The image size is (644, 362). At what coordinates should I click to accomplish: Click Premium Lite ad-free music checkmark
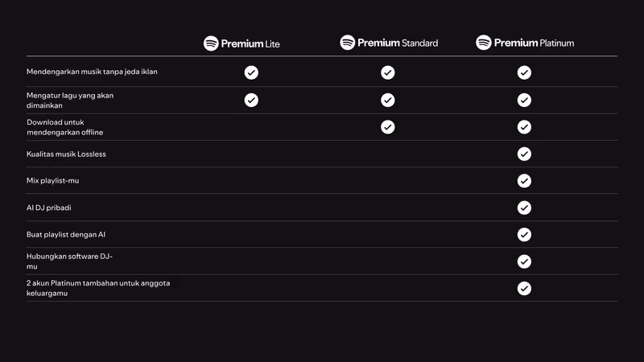click(x=251, y=72)
